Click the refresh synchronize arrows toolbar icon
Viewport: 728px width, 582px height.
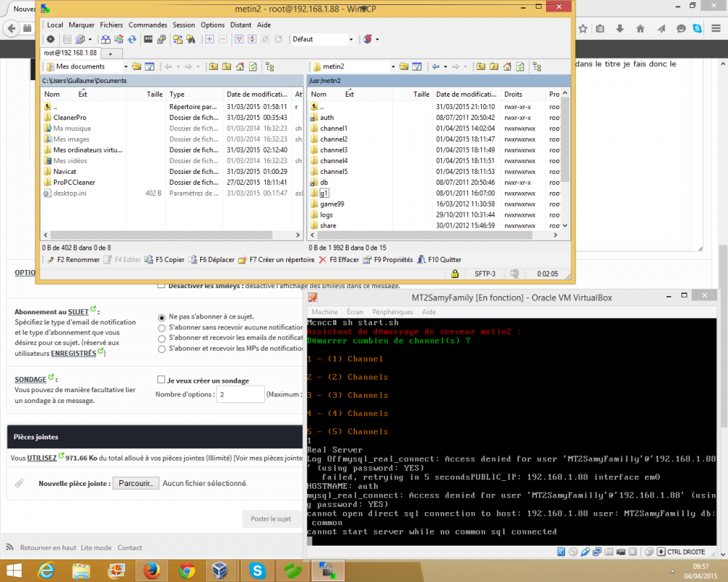(x=132, y=39)
